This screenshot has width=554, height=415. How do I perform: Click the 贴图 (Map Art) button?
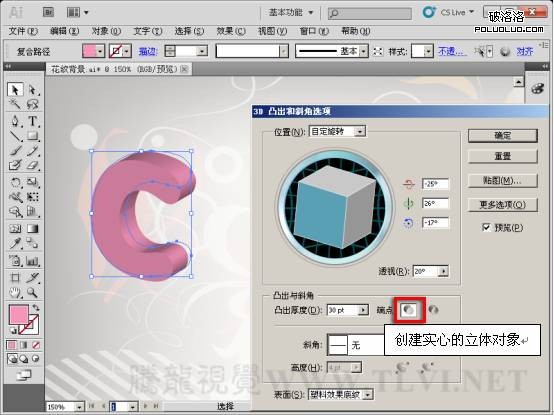pos(502,181)
